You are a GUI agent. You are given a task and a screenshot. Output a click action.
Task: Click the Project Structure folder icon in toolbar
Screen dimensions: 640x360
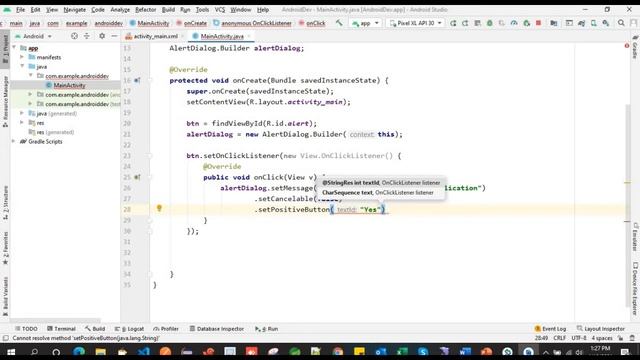coord(554,23)
